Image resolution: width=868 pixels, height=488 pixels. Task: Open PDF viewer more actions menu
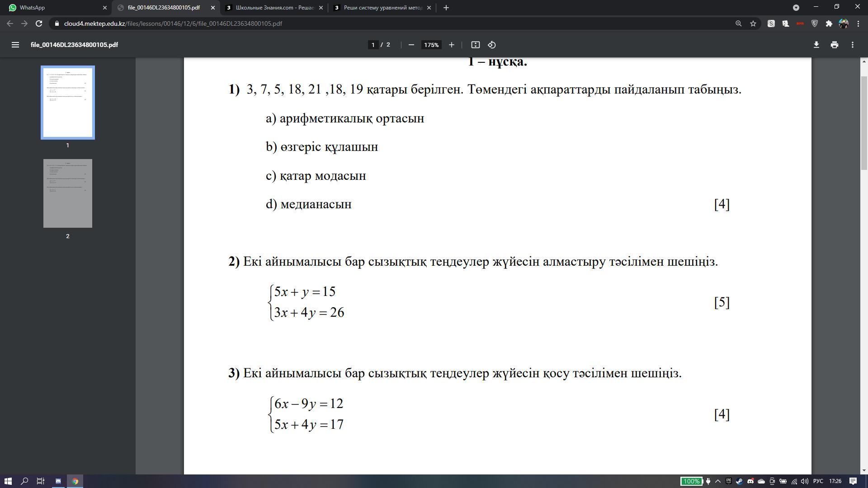pyautogui.click(x=852, y=45)
